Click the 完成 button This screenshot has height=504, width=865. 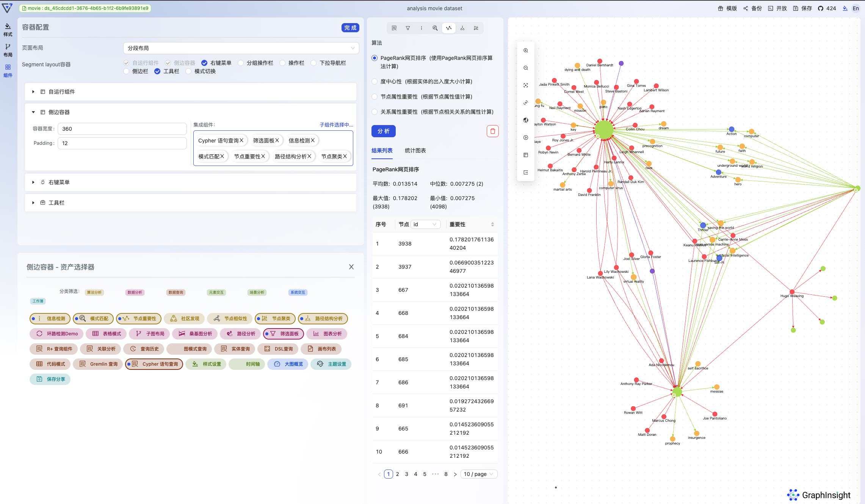coord(350,28)
